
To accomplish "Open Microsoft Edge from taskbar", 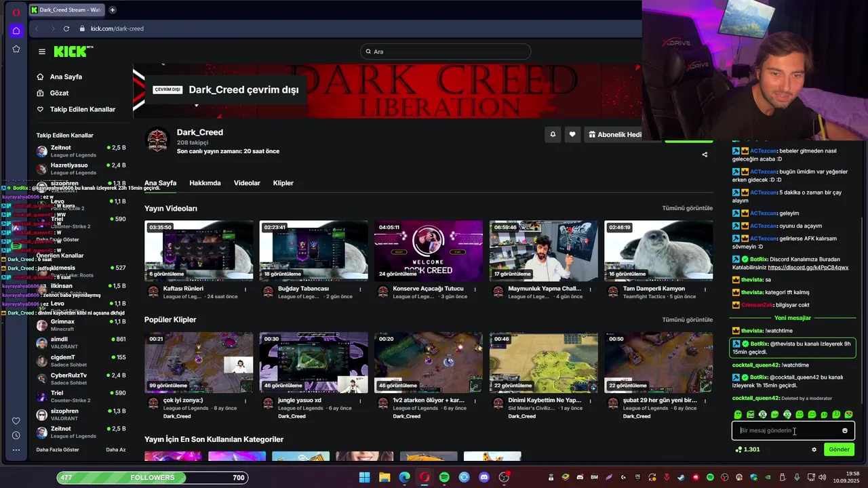I will pyautogui.click(x=404, y=477).
